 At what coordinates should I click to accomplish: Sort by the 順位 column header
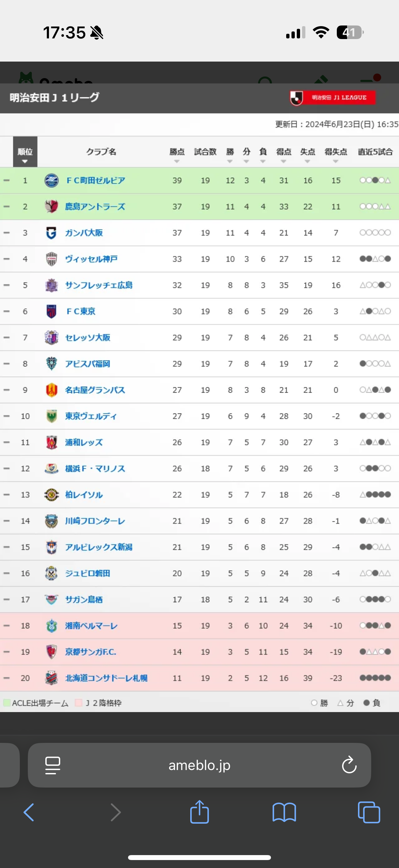coord(25,152)
